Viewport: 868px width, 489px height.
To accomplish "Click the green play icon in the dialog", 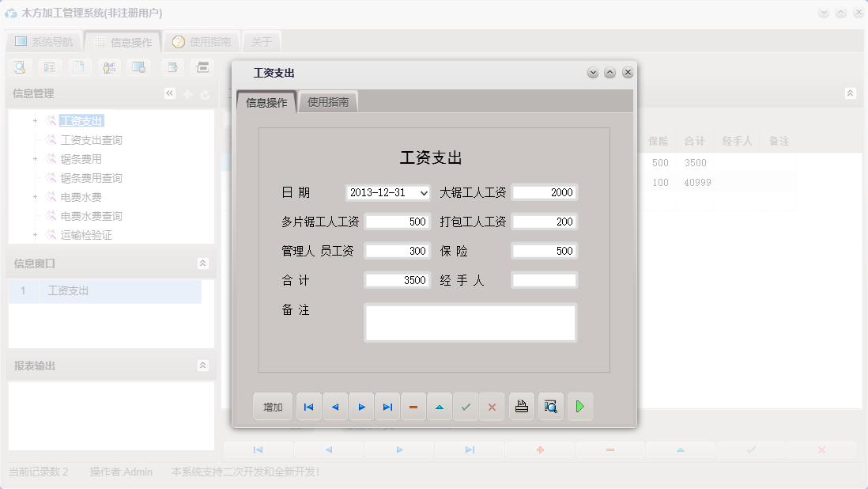I will tap(580, 406).
